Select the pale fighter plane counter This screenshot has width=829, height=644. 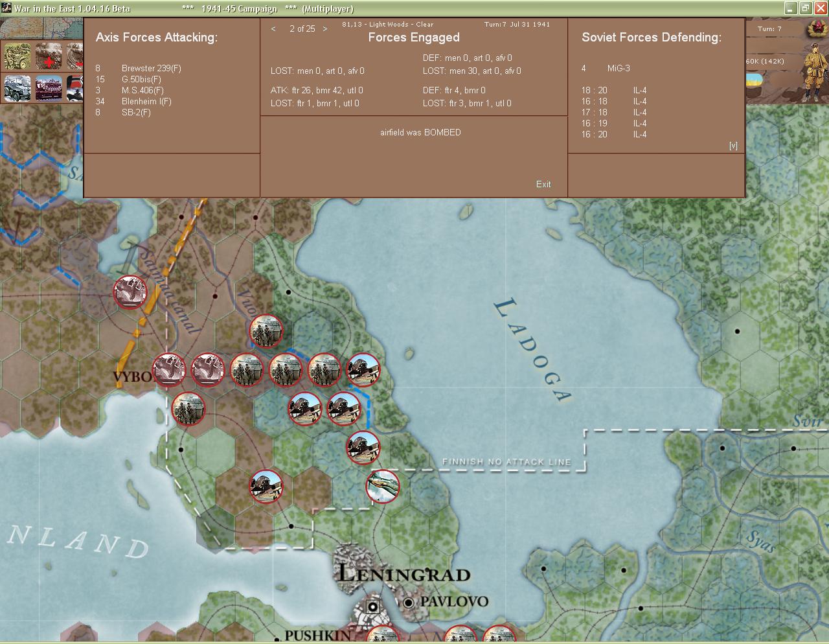pos(383,487)
